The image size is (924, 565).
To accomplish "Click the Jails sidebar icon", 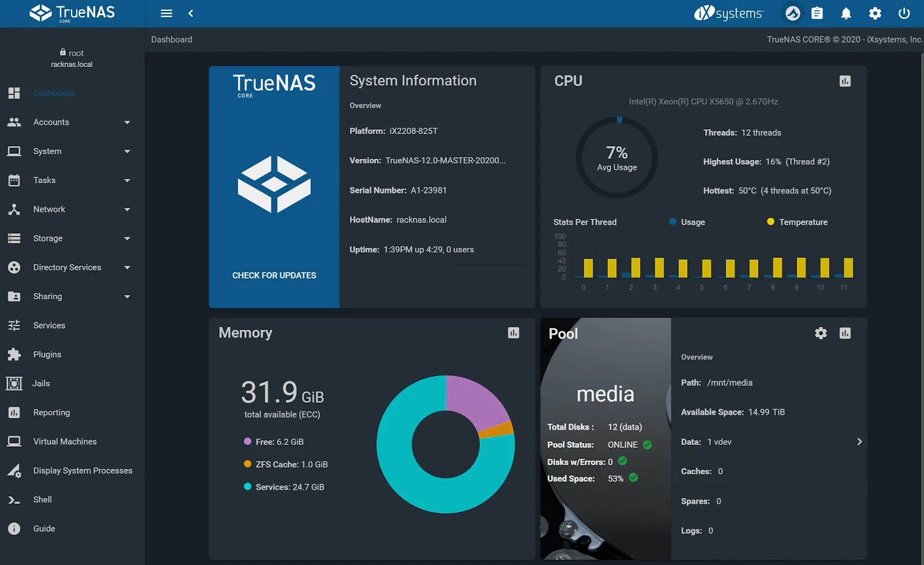I will pos(14,384).
